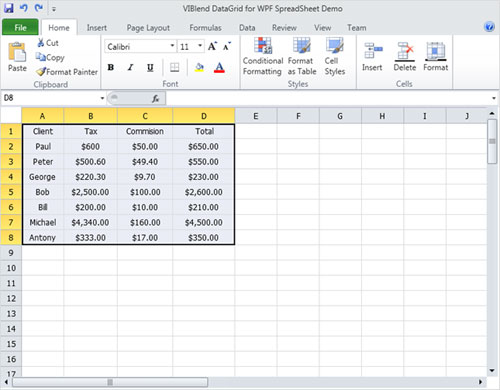The width and height of the screenshot is (500, 390).
Task: Activate the Format Painter
Action: pos(67,72)
